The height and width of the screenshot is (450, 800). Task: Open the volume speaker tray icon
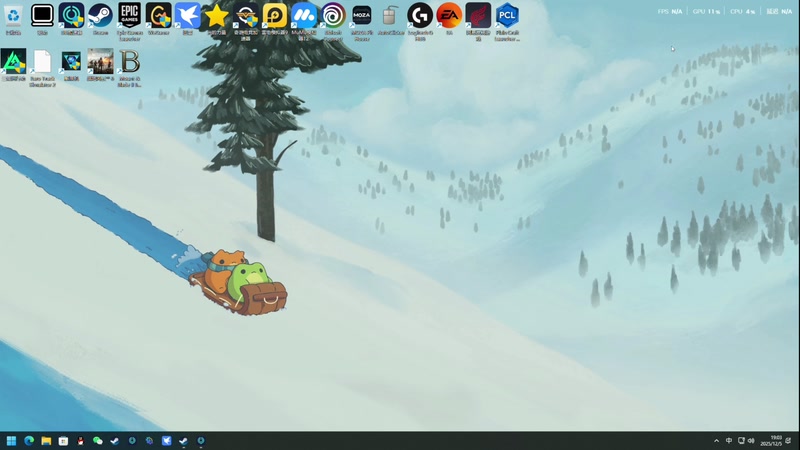[751, 441]
